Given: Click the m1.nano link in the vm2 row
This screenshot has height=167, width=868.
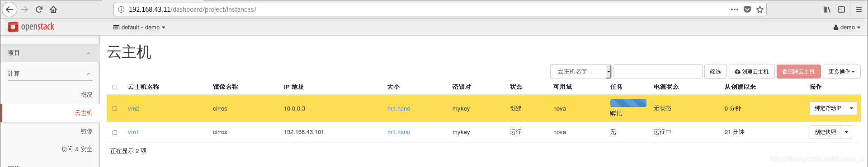Looking at the screenshot, I should click(x=399, y=109).
